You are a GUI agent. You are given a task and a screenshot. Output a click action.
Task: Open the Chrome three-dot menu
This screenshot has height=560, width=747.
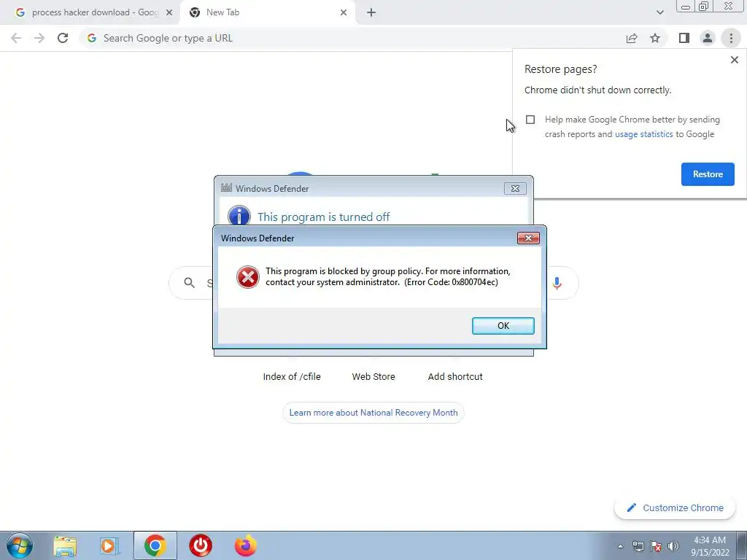tap(731, 38)
